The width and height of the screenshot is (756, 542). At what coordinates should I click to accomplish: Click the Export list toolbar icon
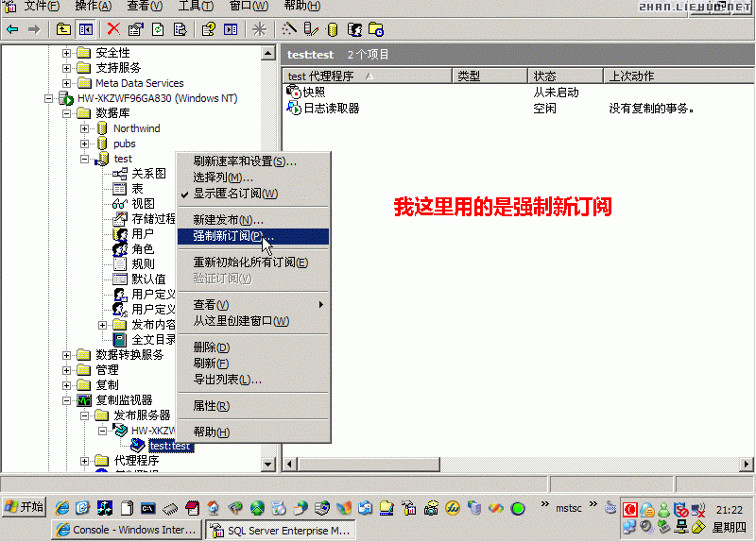[180, 30]
